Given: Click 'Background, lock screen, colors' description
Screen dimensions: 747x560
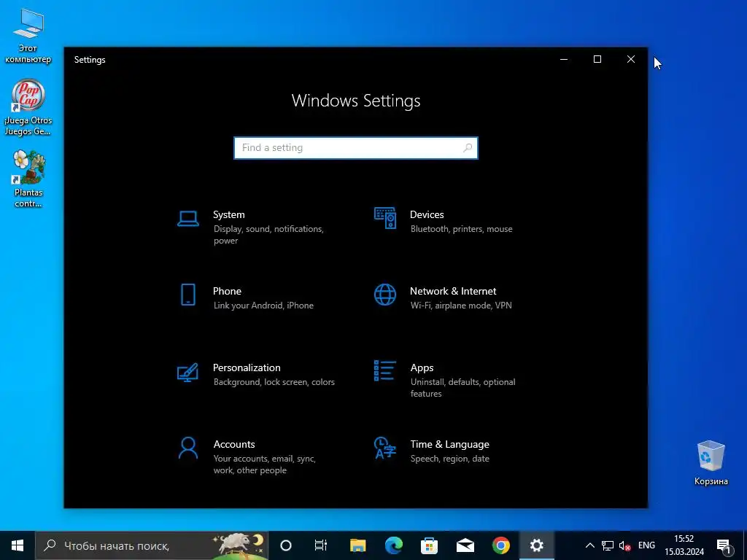Looking at the screenshot, I should tap(274, 382).
